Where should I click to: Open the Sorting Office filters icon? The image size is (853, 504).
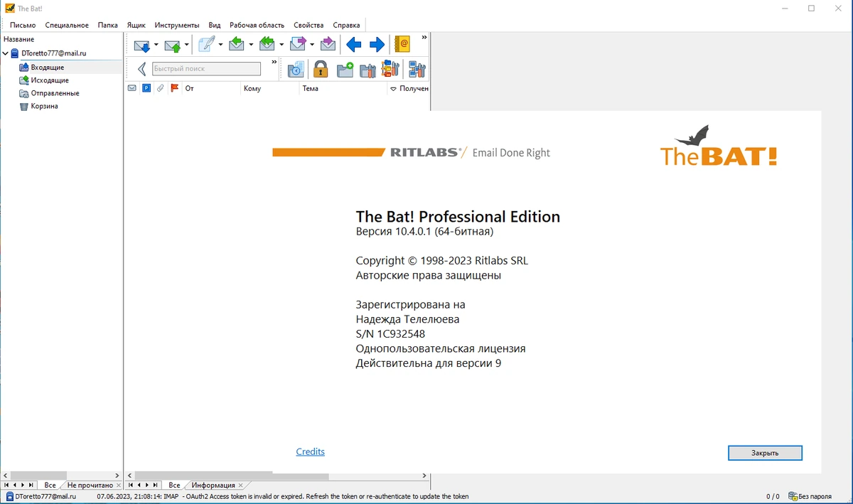[390, 69]
